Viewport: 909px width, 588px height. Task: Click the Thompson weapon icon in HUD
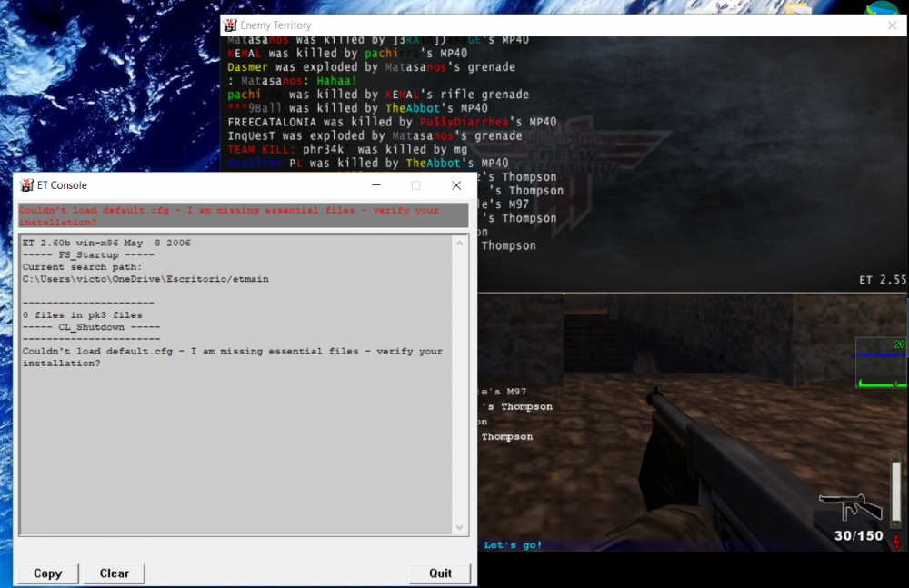tap(851, 507)
